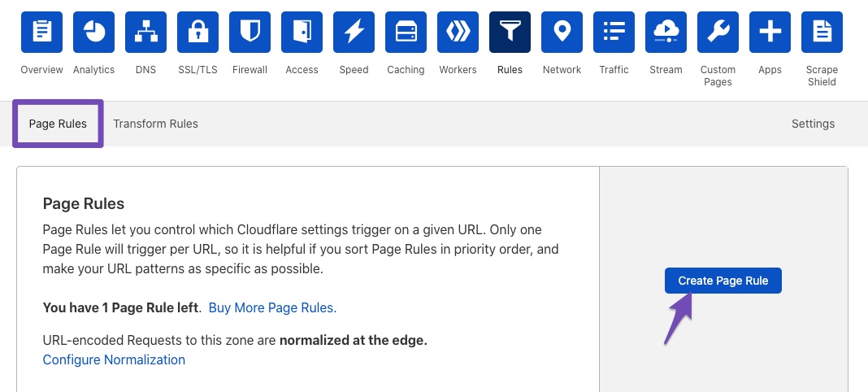This screenshot has width=868, height=392.
Task: Open the Custom Pages wrench icon
Action: pos(718,32)
